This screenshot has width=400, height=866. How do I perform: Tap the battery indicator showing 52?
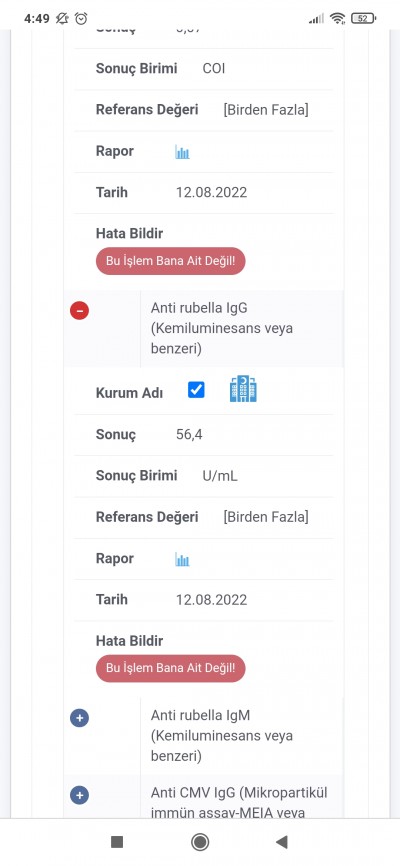tap(364, 19)
